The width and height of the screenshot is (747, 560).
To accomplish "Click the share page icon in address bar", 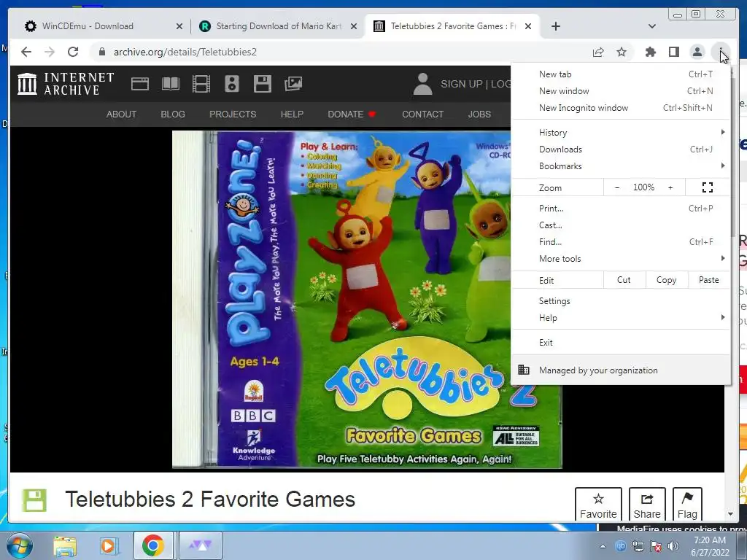I will pyautogui.click(x=598, y=52).
